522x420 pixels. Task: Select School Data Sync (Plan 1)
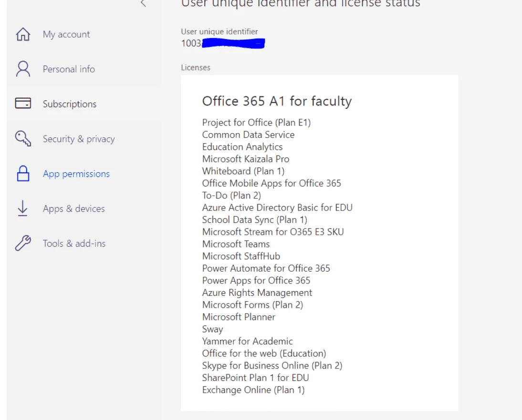tap(255, 220)
